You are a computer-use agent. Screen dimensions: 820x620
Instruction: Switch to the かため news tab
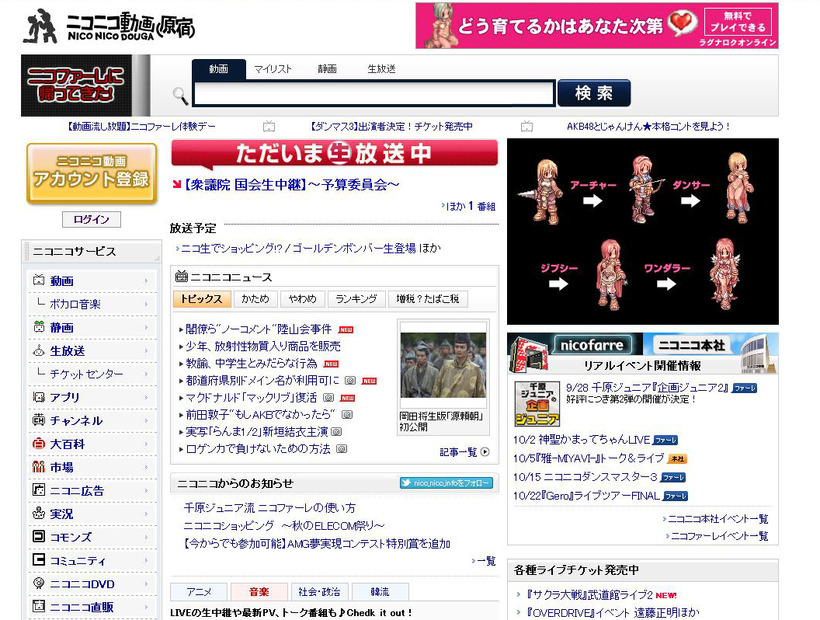[x=255, y=299]
